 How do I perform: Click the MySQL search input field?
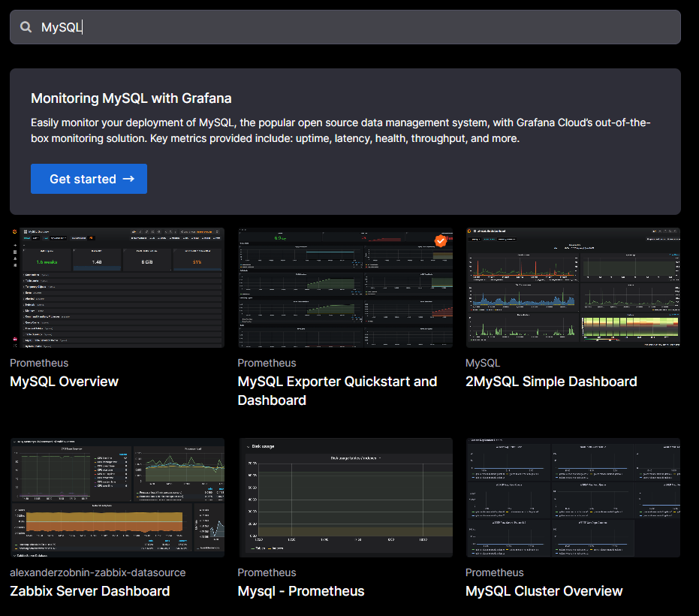[x=345, y=27]
